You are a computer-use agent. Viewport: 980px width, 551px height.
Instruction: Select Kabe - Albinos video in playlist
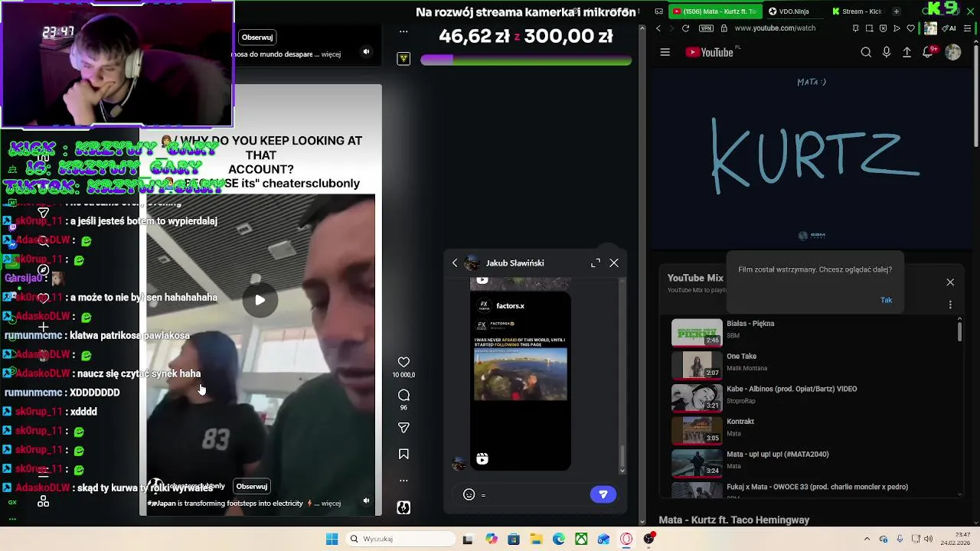click(x=814, y=397)
